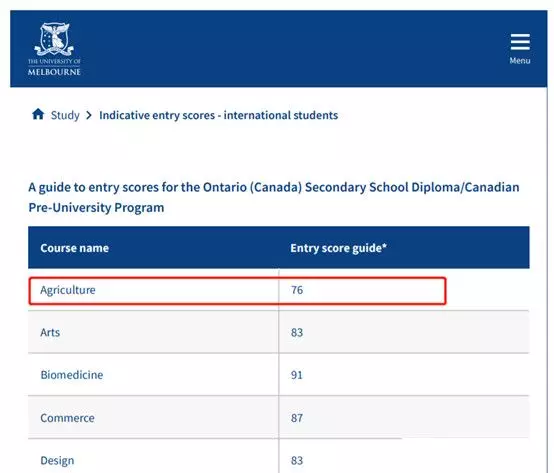Open the Study breadcrumb link

pyautogui.click(x=65, y=115)
